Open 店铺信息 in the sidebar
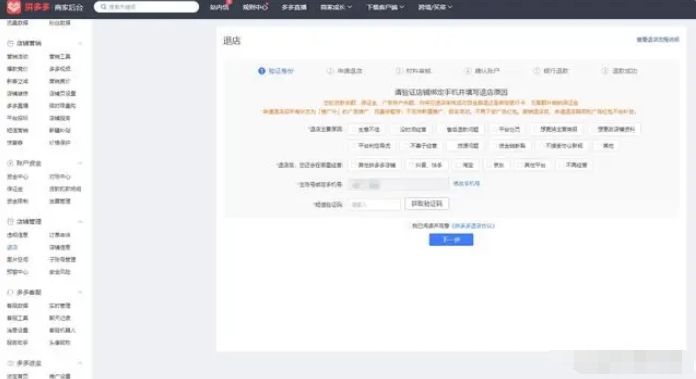696x379 pixels. (x=60, y=247)
